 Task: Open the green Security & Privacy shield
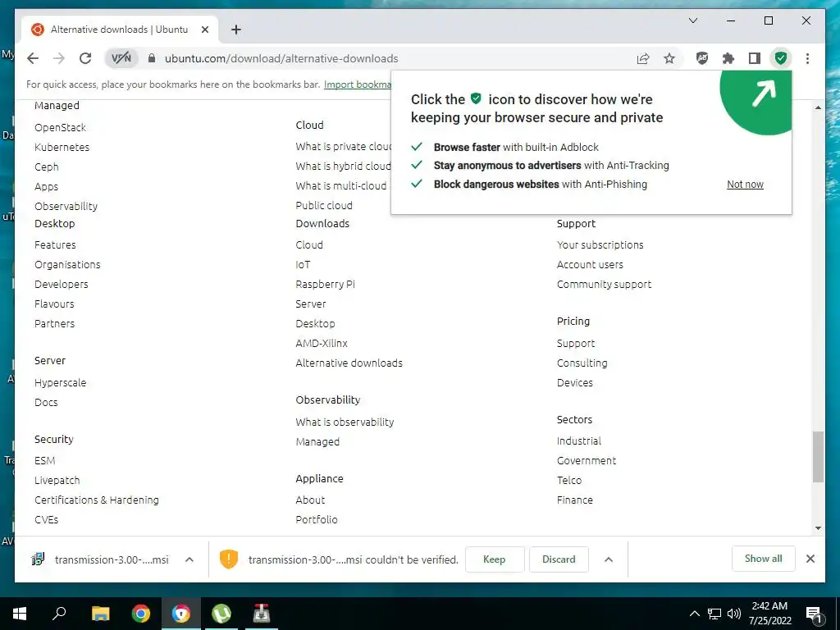(781, 58)
